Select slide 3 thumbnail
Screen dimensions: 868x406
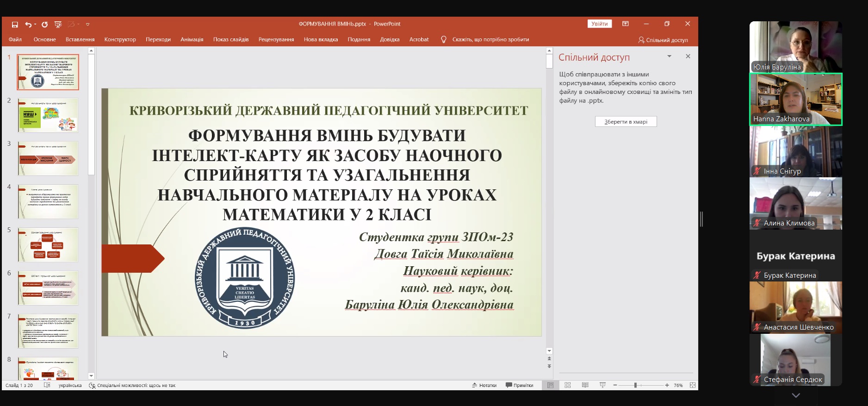tap(48, 158)
